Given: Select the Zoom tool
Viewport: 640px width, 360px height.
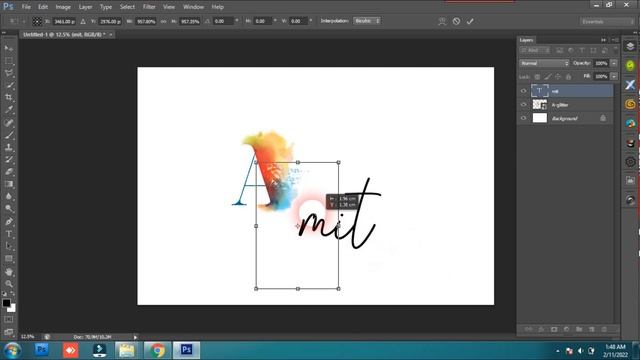Looking at the screenshot, I should (x=9, y=284).
